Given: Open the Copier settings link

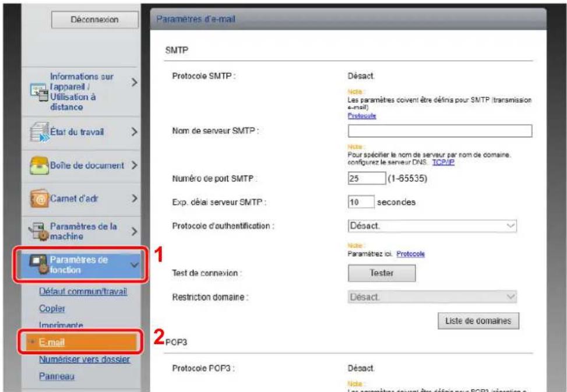Looking at the screenshot, I should [52, 309].
